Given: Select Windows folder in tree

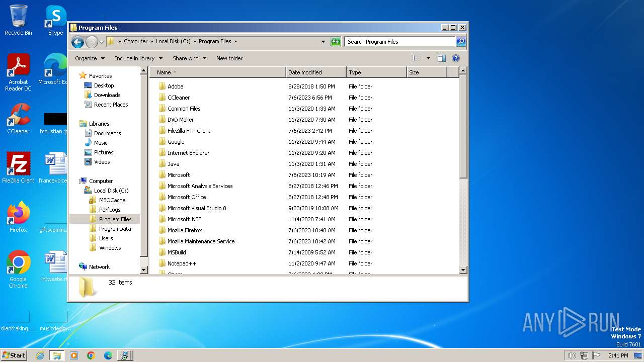Looking at the screenshot, I should click(110, 248).
